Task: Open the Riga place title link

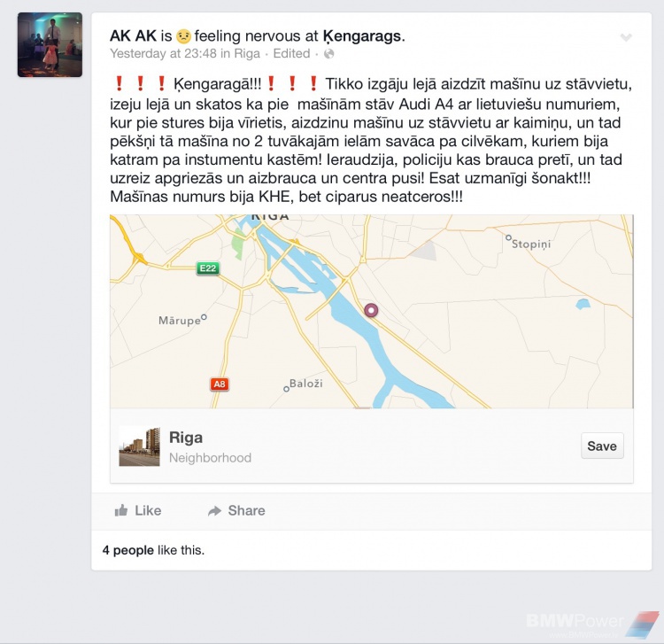Action: click(x=186, y=438)
